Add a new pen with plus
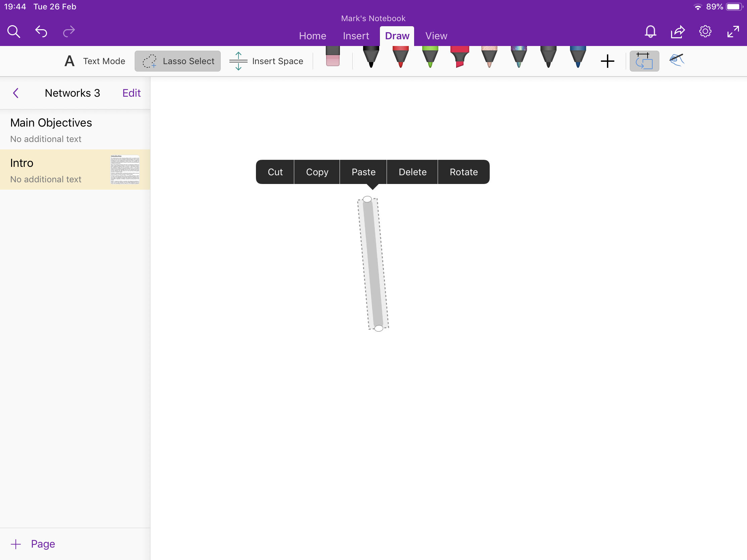The image size is (747, 560). tap(607, 61)
